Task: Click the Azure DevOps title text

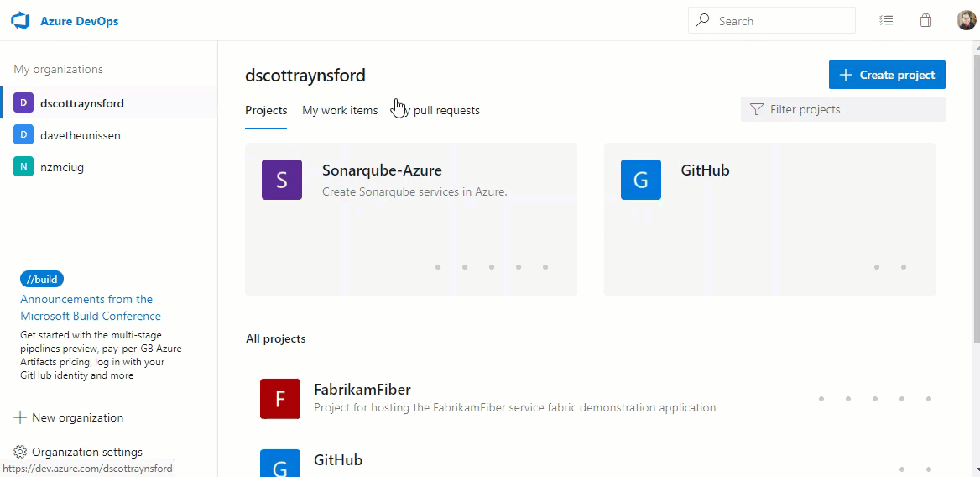Action: (x=80, y=21)
